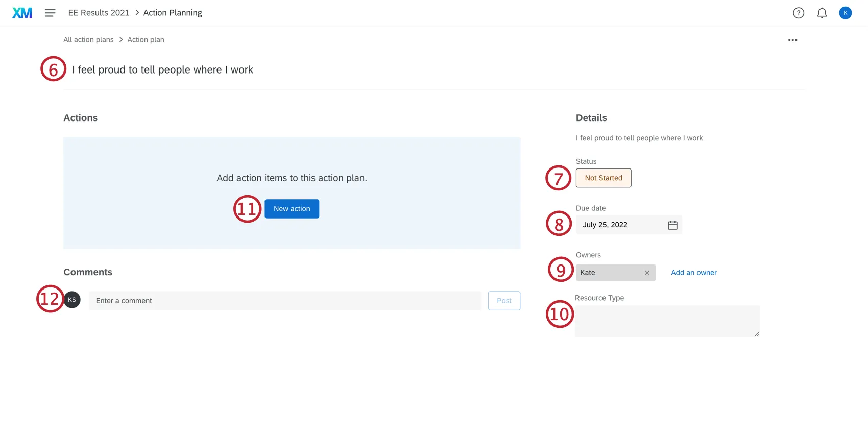This screenshot has height=434, width=868.
Task: Open the notifications bell
Action: tap(822, 13)
